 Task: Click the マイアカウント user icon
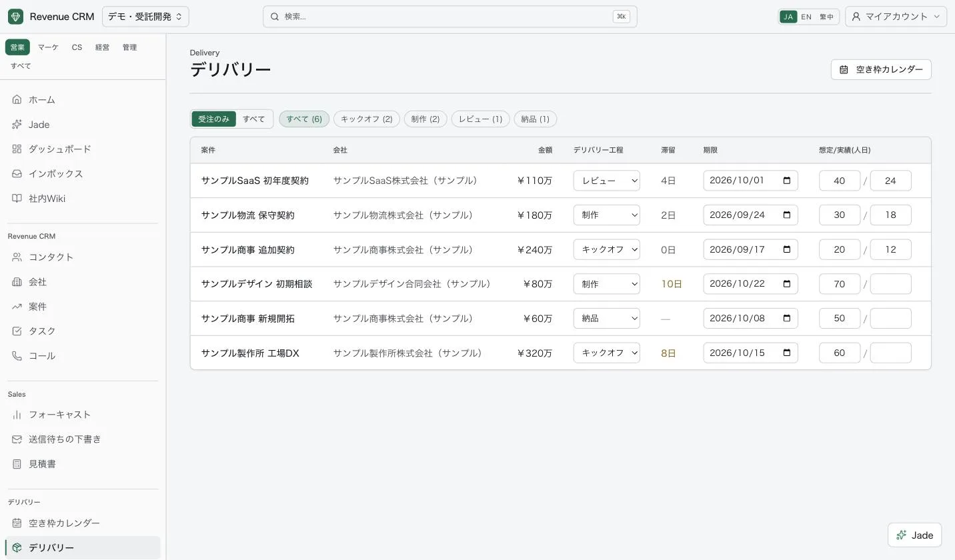(x=856, y=17)
